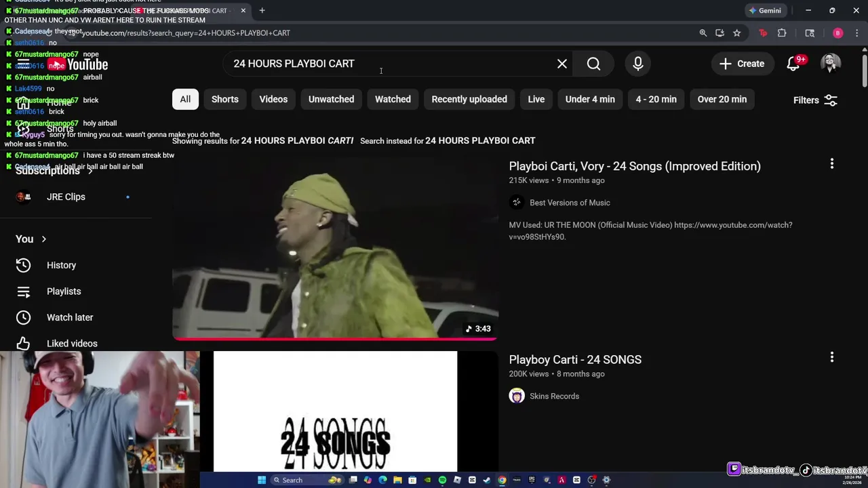The height and width of the screenshot is (488, 868).
Task: Click the YouTube search magnifier button
Action: pos(593,64)
